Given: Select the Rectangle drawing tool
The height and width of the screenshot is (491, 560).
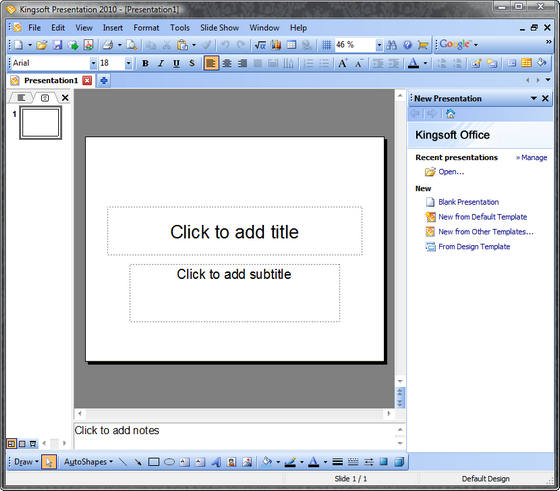Looking at the screenshot, I should point(154,462).
